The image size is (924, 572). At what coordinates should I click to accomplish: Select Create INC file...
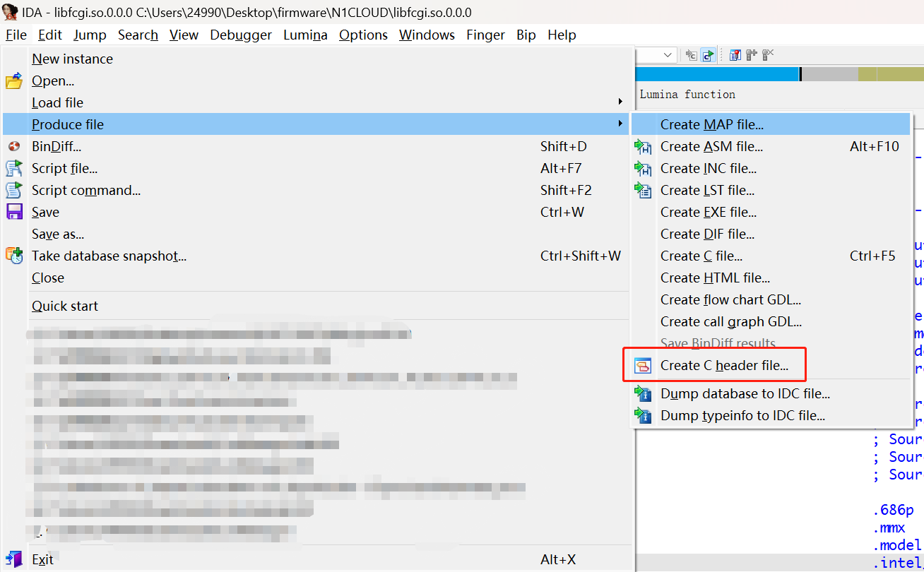pos(771,168)
